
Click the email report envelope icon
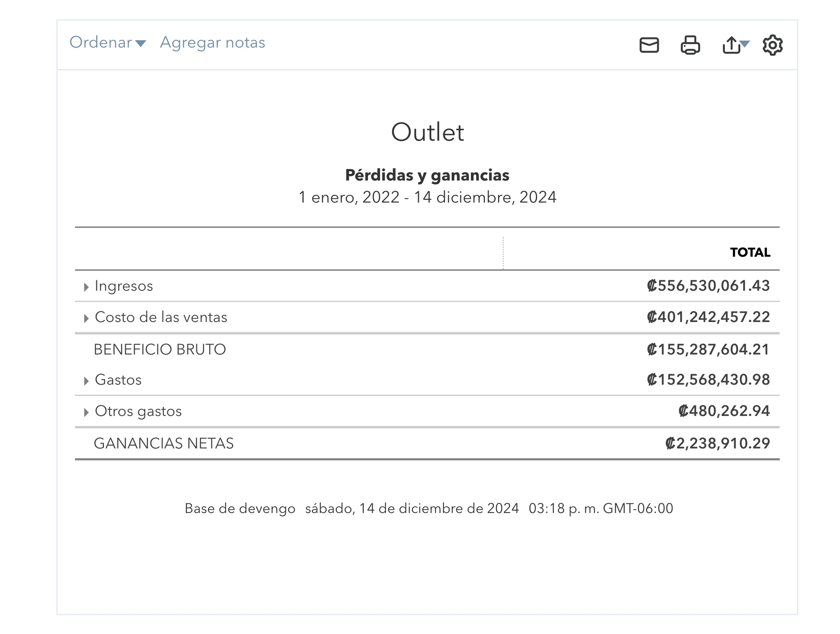click(x=649, y=45)
